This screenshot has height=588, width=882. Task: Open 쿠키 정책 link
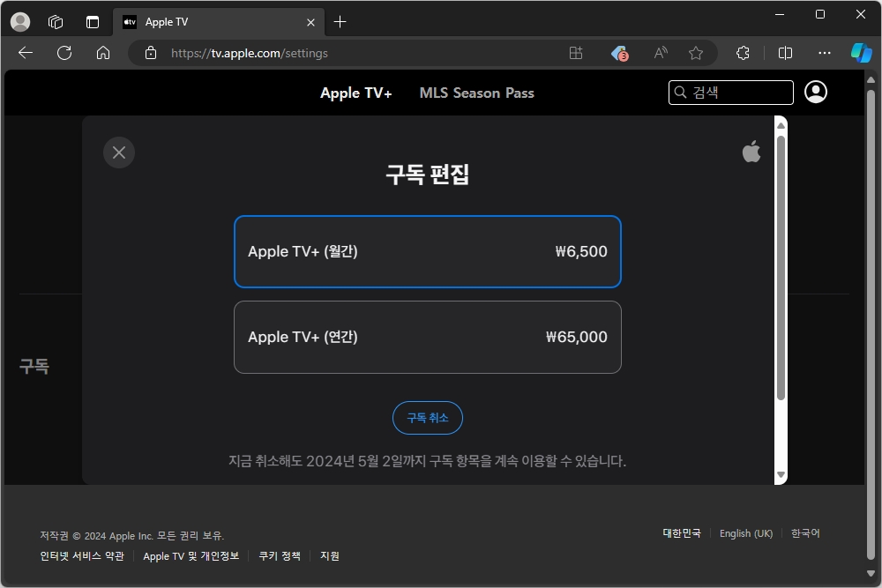click(280, 556)
